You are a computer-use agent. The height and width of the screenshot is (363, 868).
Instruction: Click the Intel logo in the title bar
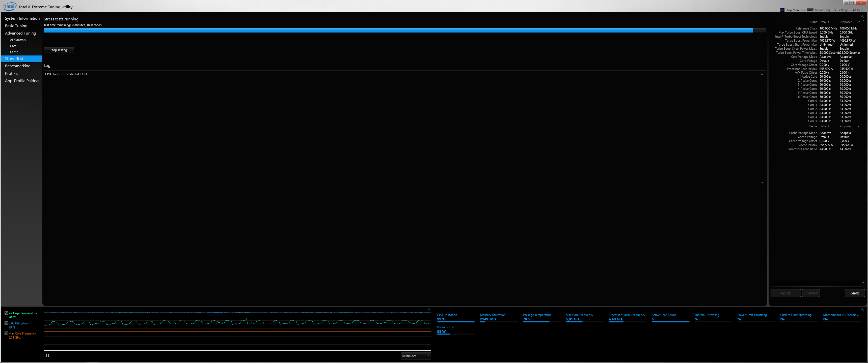[10, 6]
